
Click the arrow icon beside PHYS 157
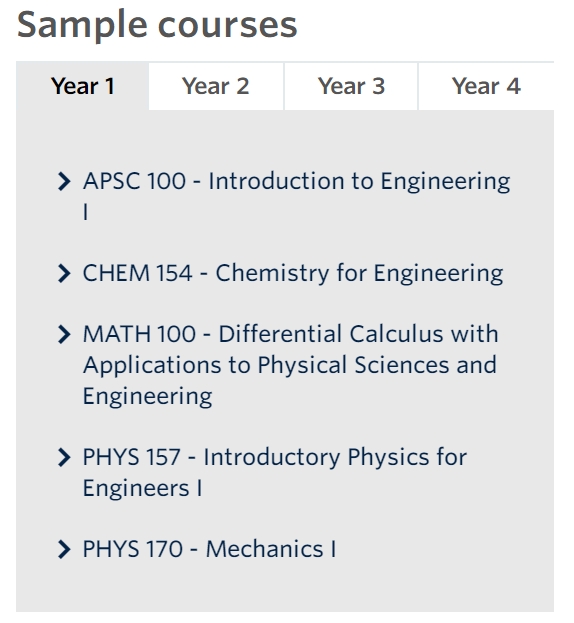(x=64, y=457)
